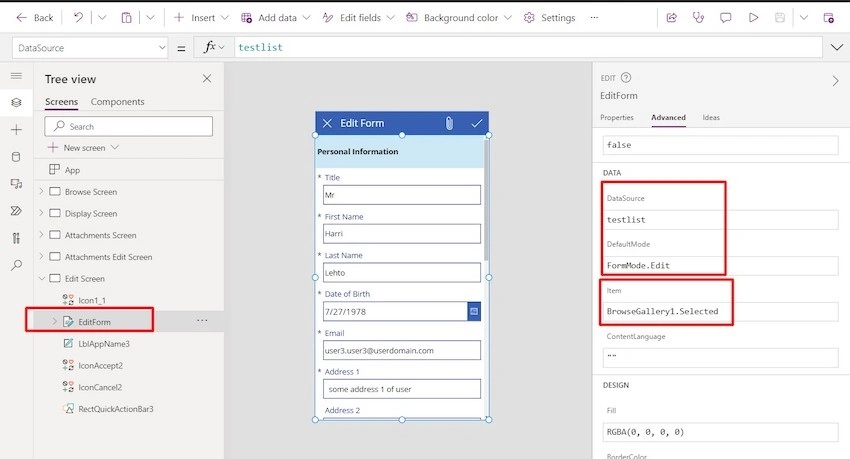The image size is (850, 459).
Task: Switch to the Properties tab
Action: 617,117
